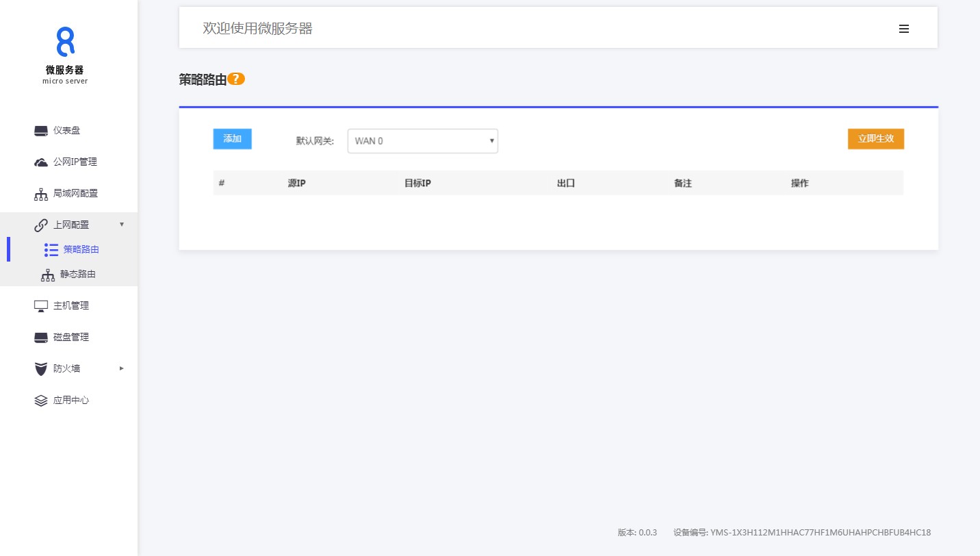Open the 默认网关 WAN 0 dropdown

pyautogui.click(x=422, y=141)
